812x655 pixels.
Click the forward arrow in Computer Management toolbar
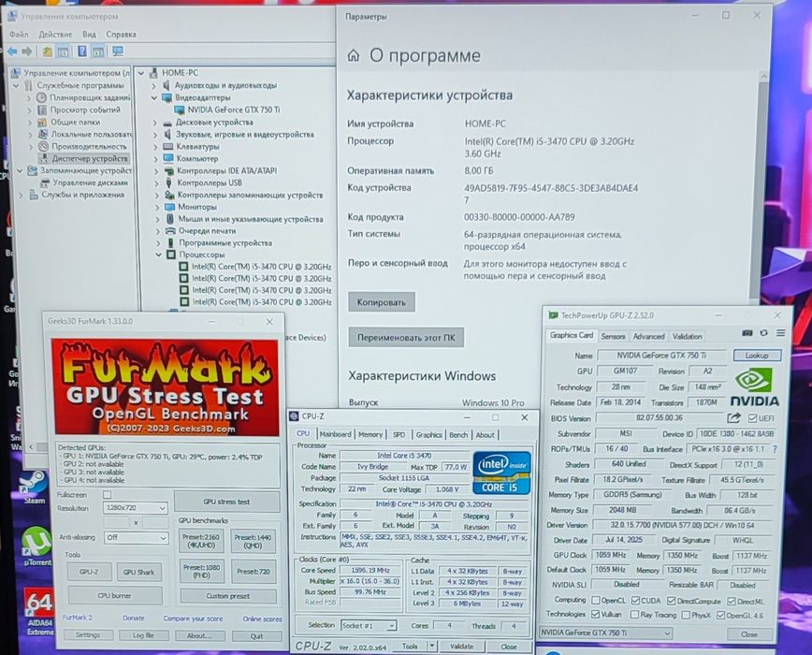[x=27, y=51]
